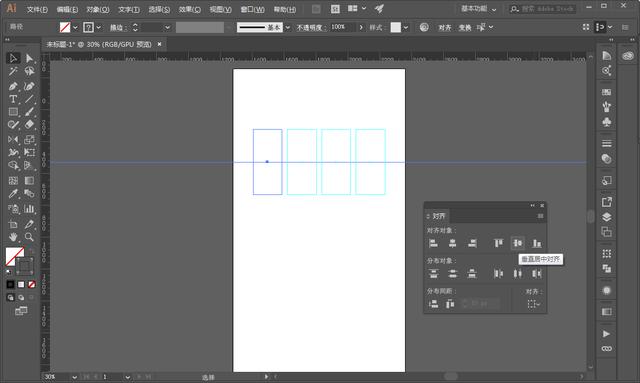This screenshot has height=383, width=640.
Task: Click 对齐 button in control bar
Action: coord(445,27)
